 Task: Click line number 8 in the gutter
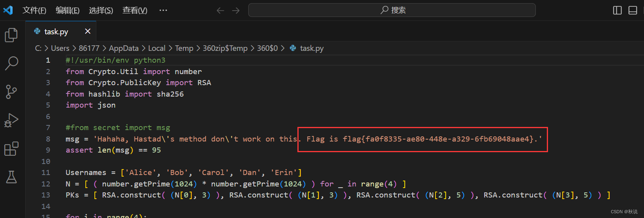[x=48, y=139]
